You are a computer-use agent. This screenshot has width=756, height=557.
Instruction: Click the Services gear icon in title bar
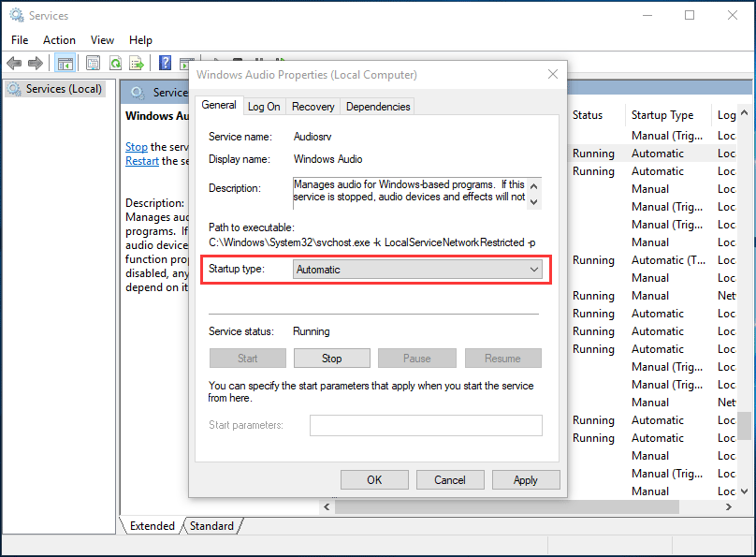(17, 15)
